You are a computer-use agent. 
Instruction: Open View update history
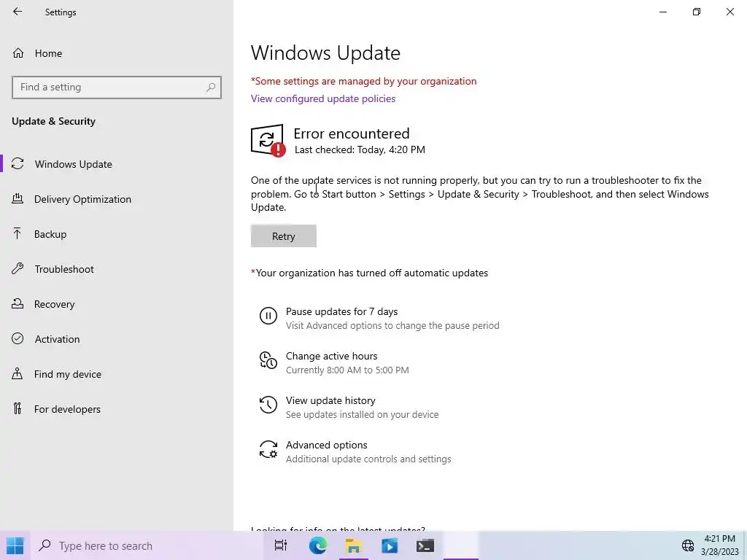pos(330,400)
